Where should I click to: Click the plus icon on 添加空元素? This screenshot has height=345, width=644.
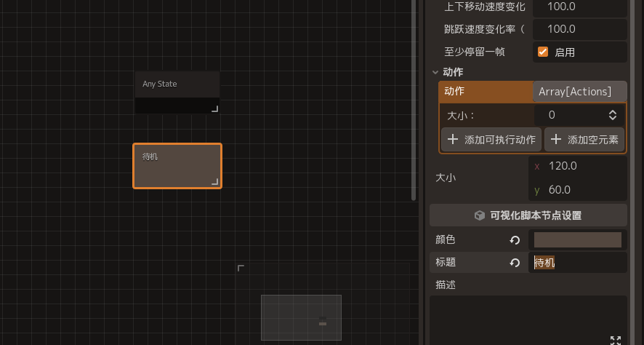tap(556, 140)
